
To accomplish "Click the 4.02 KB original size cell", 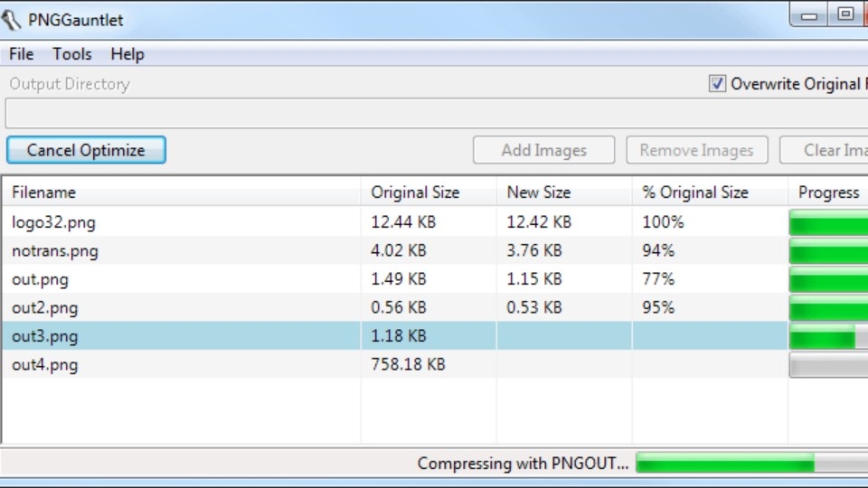I will [x=399, y=250].
